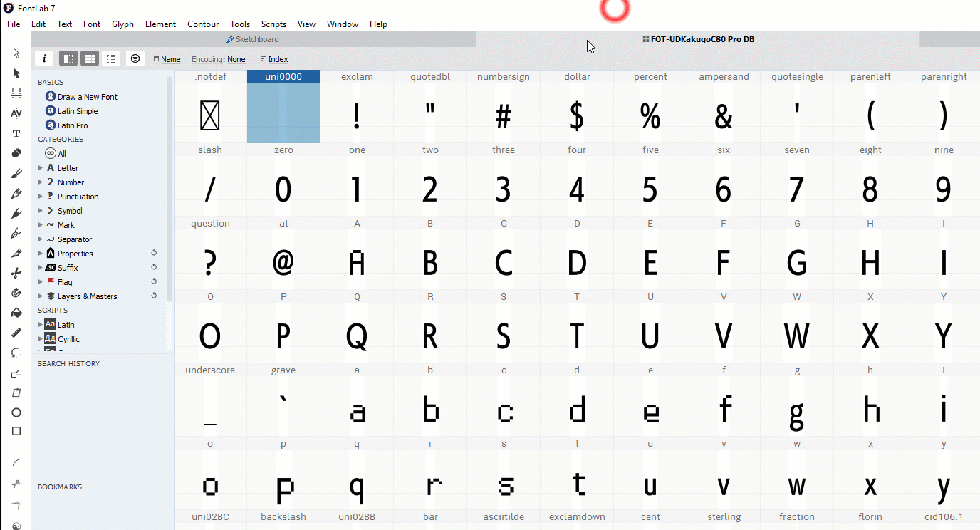
Task: Select the Knife tool
Action: pos(16,253)
